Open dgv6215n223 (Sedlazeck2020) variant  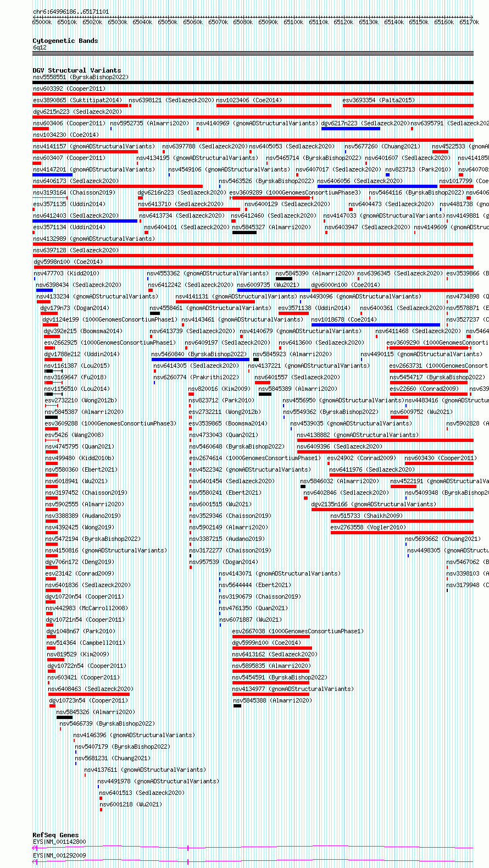click(77, 112)
